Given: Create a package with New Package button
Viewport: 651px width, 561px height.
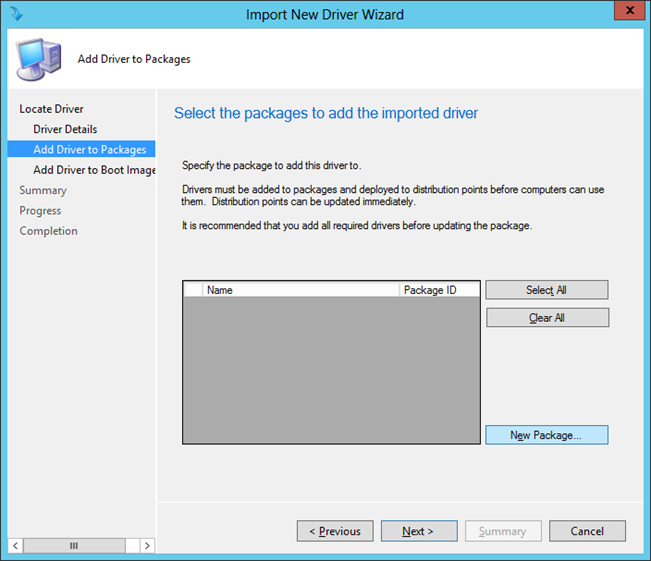Looking at the screenshot, I should (x=546, y=435).
